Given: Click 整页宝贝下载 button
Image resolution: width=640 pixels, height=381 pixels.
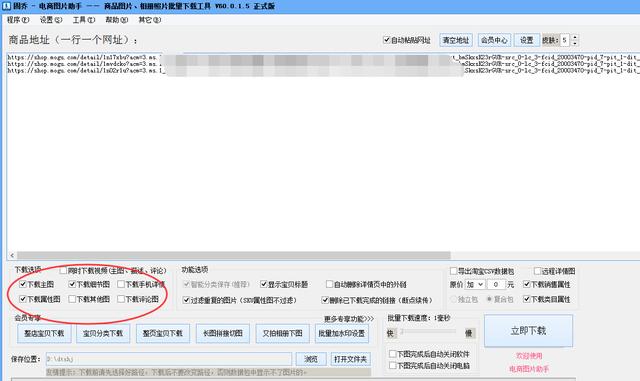Looking at the screenshot, I should point(162,334).
